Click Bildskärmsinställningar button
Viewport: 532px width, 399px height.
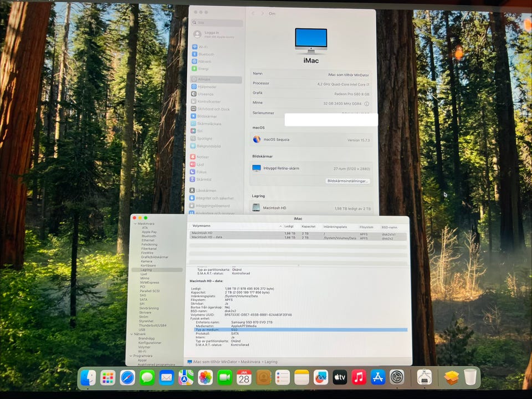pos(348,181)
